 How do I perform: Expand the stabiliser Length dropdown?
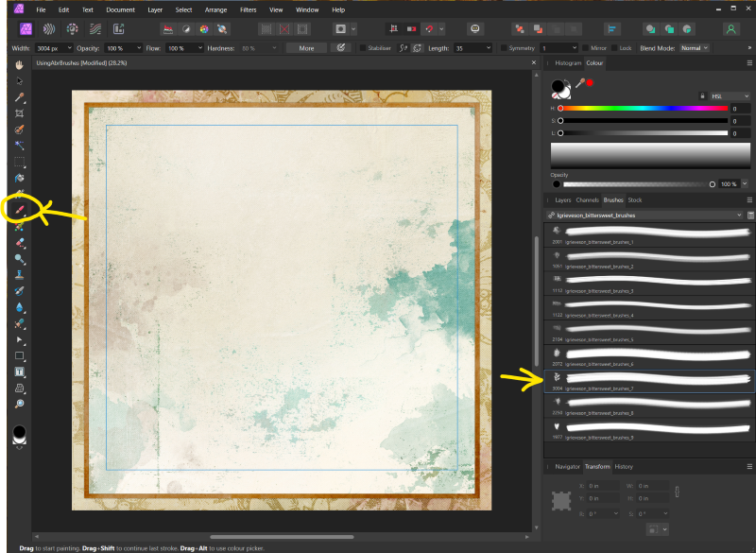489,48
